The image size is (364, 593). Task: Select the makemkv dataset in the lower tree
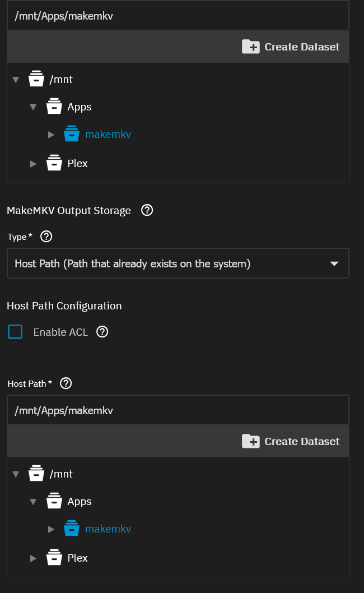tap(108, 529)
